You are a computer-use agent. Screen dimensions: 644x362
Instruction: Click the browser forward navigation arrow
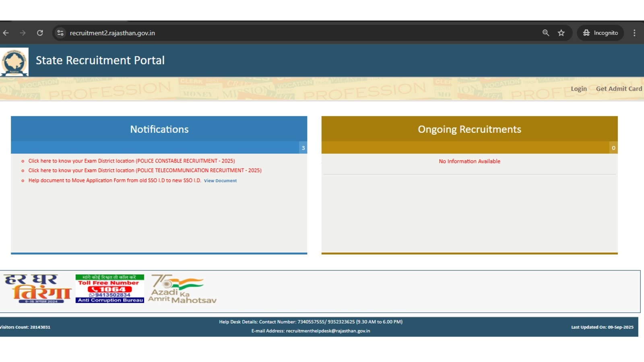click(23, 33)
